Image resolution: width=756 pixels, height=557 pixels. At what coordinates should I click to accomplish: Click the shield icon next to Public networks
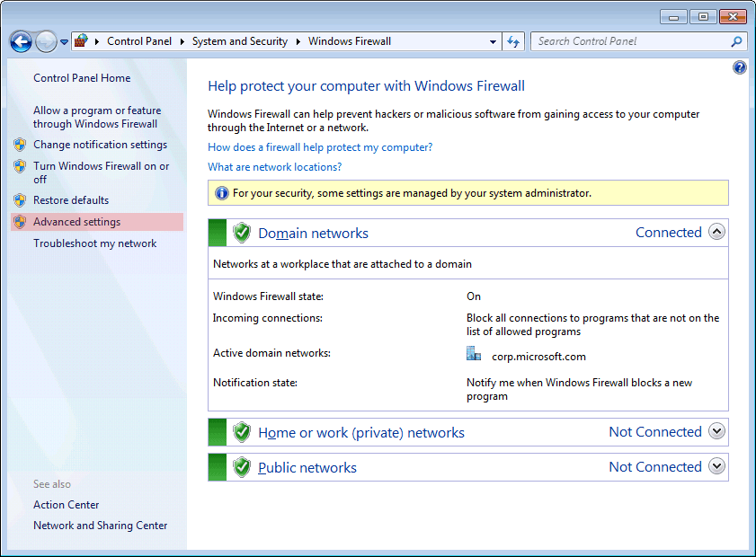pos(242,467)
